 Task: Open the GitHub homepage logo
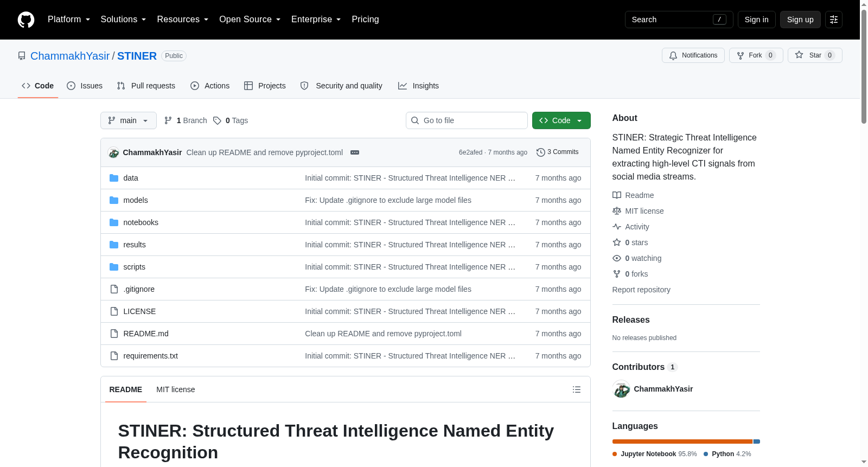[26, 20]
